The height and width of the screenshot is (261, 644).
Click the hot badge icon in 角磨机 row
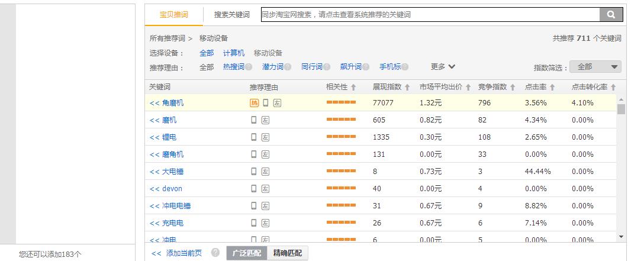[255, 103]
